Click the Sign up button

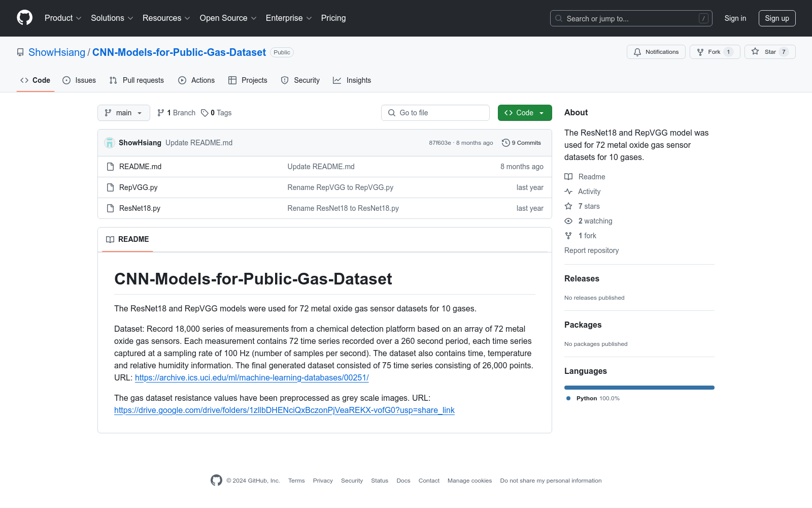pyautogui.click(x=777, y=18)
